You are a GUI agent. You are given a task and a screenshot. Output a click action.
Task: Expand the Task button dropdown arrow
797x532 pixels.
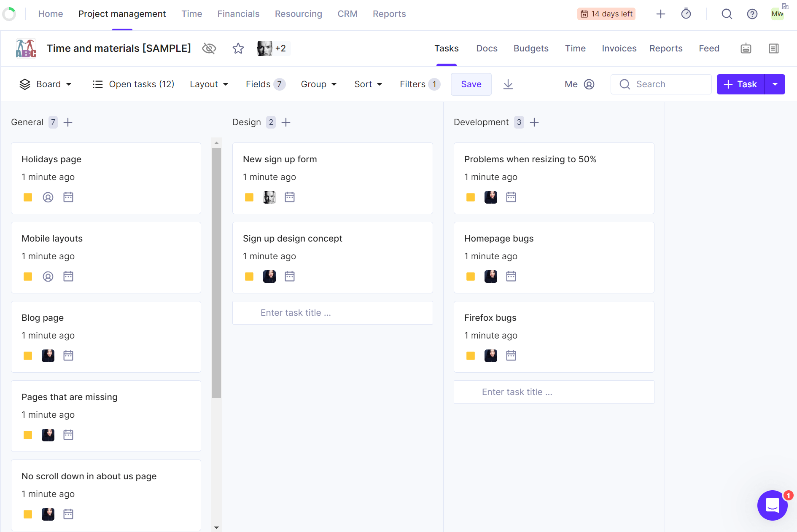click(x=775, y=84)
